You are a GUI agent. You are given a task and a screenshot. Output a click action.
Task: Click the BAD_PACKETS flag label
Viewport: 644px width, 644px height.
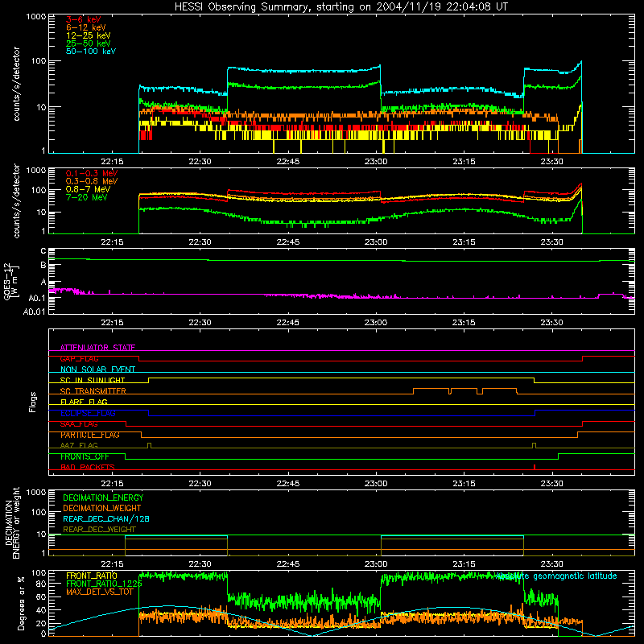[x=88, y=467]
